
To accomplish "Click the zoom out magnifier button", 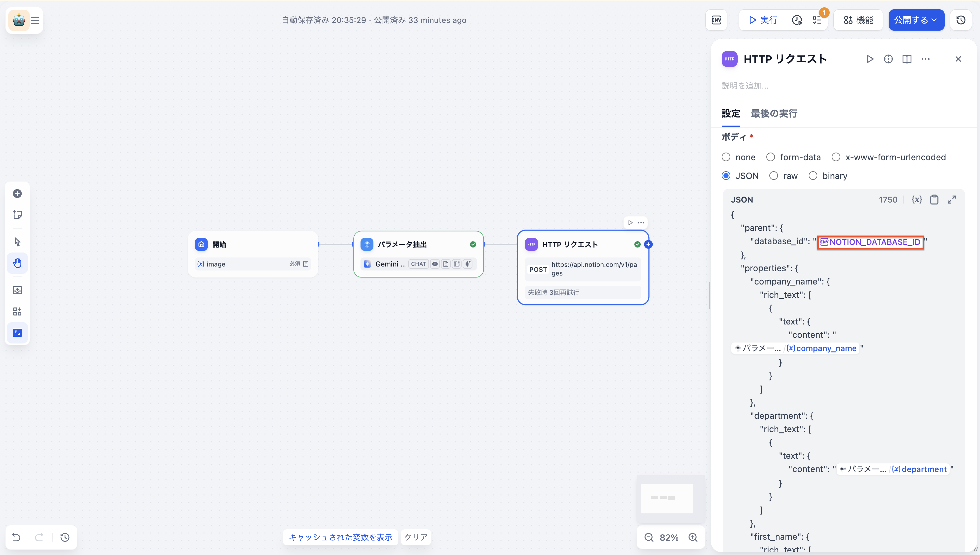I will (649, 537).
